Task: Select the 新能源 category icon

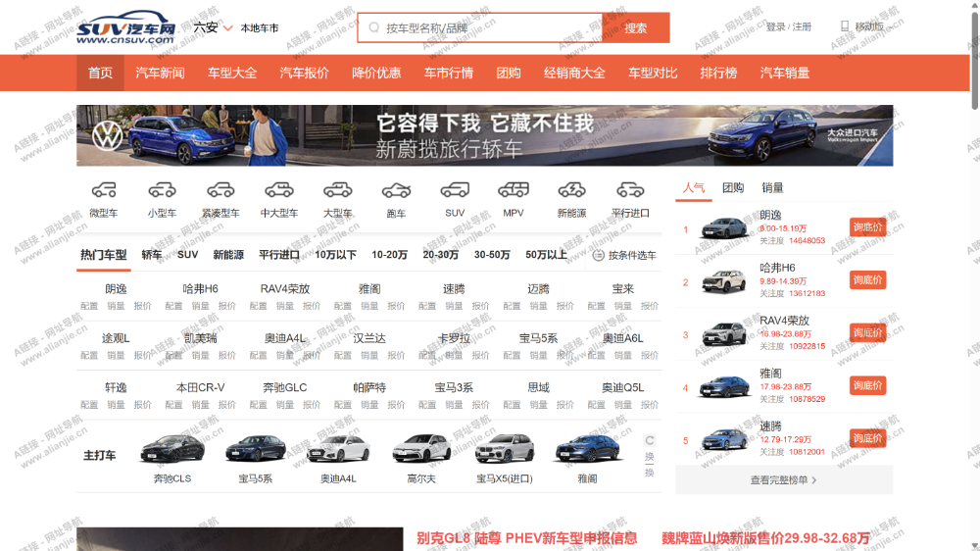Action: (572, 189)
